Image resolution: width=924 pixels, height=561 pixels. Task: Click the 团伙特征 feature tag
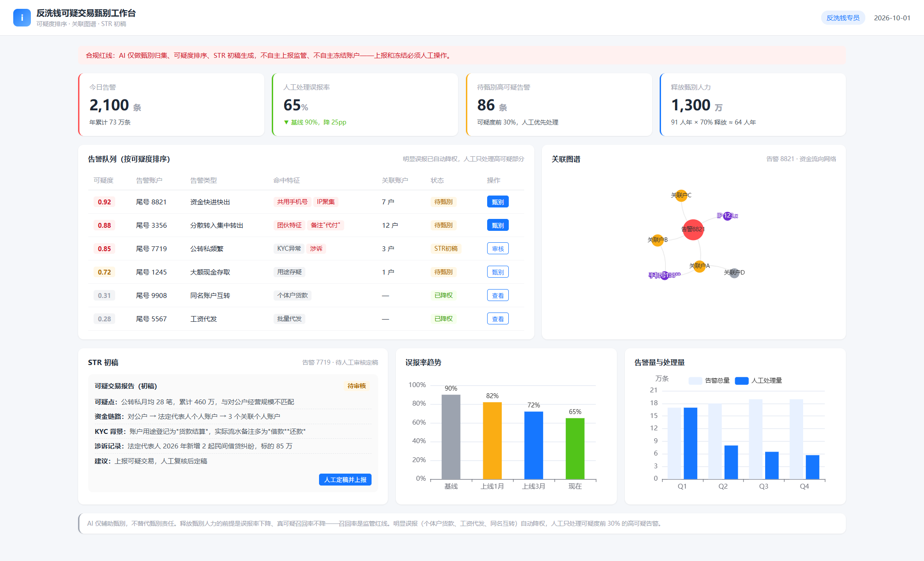(x=289, y=225)
